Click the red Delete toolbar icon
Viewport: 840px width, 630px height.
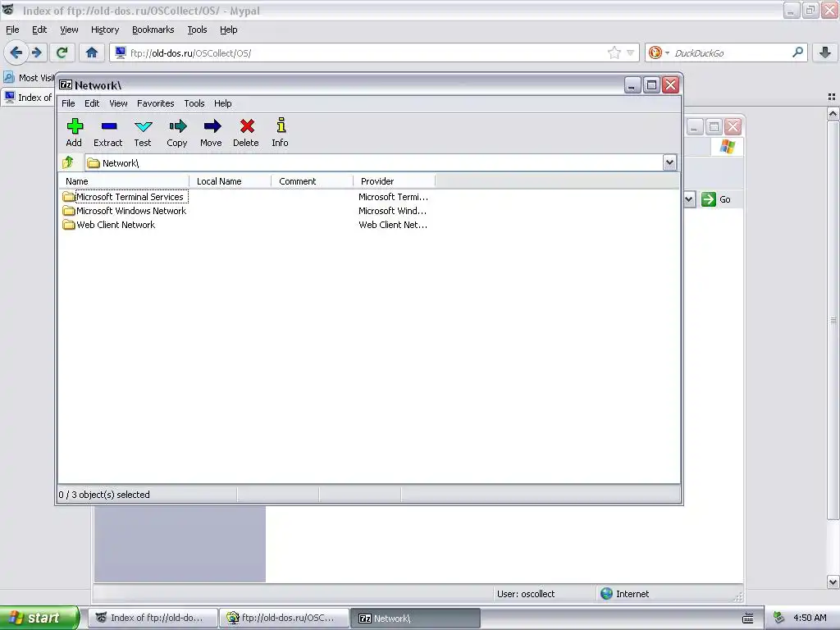[246, 132]
